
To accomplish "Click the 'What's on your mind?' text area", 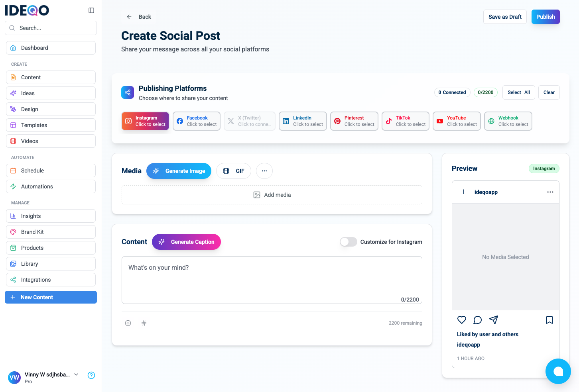I will tap(272, 280).
